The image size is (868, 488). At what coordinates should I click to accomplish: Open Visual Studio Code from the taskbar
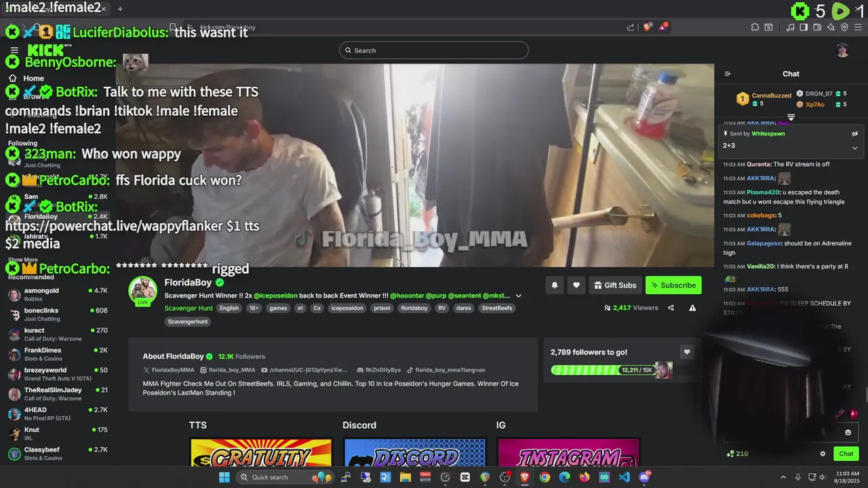click(x=624, y=477)
